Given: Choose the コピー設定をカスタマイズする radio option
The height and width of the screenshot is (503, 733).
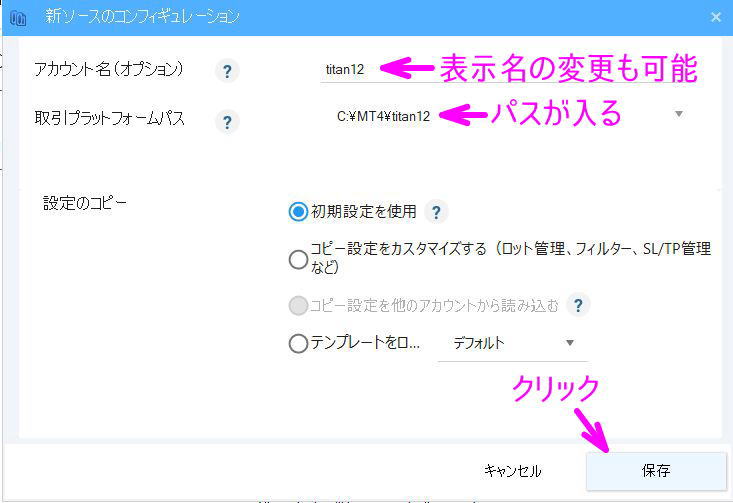Looking at the screenshot, I should (298, 259).
